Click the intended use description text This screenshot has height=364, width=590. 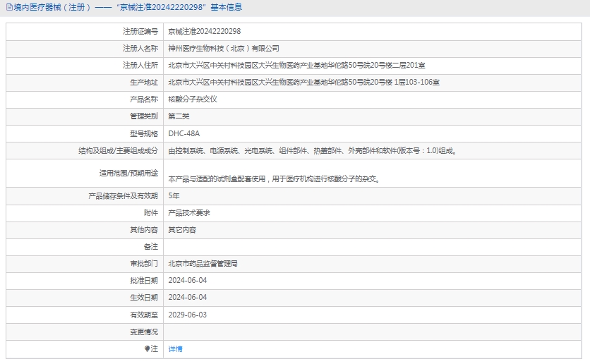pos(275,179)
